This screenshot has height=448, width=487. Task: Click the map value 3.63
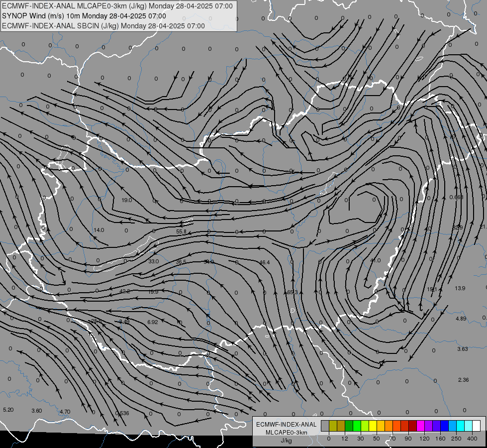click(x=463, y=349)
